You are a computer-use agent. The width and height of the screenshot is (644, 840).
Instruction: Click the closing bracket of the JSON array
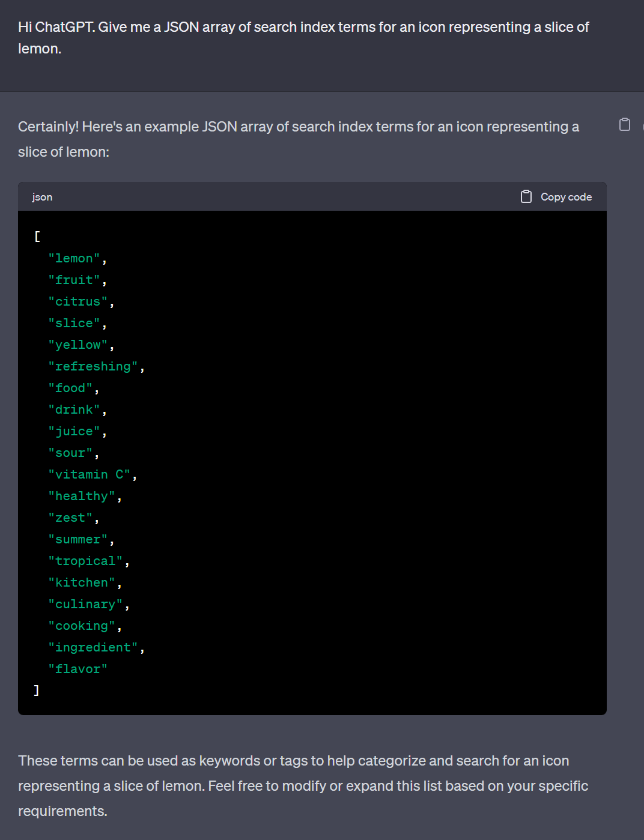tap(37, 690)
